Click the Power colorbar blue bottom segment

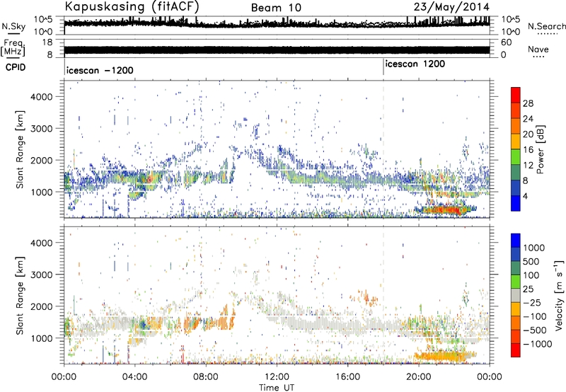516,203
